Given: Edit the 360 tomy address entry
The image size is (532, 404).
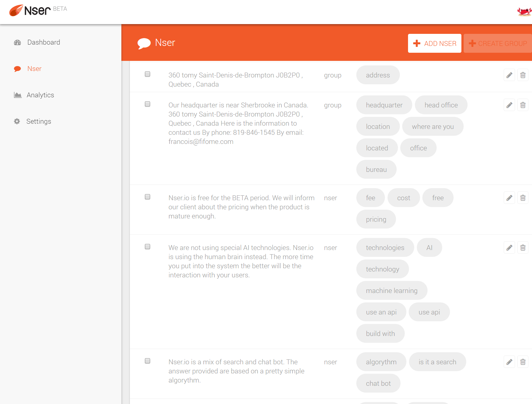Looking at the screenshot, I should pyautogui.click(x=509, y=75).
